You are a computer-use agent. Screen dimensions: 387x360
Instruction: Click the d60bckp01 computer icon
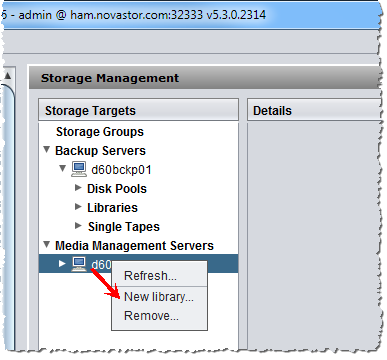(79, 169)
